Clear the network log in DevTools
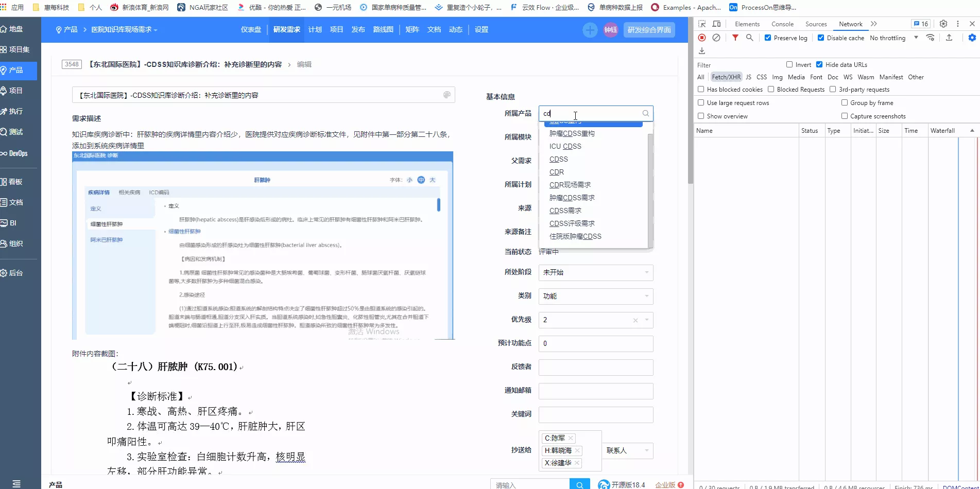Screen dimensions: 980x489 click(716, 38)
